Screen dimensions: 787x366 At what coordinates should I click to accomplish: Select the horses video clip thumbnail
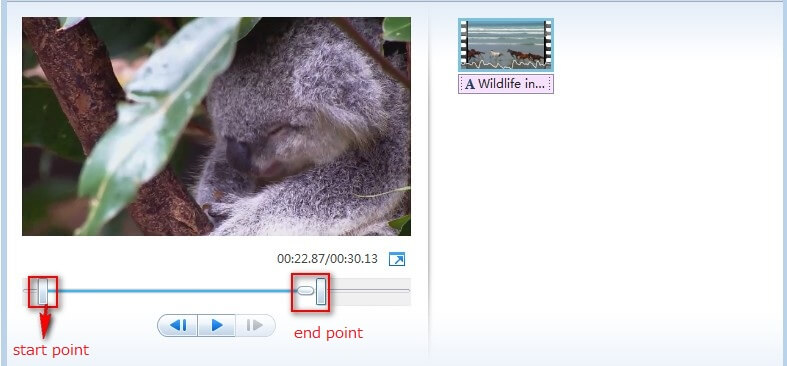click(x=506, y=45)
